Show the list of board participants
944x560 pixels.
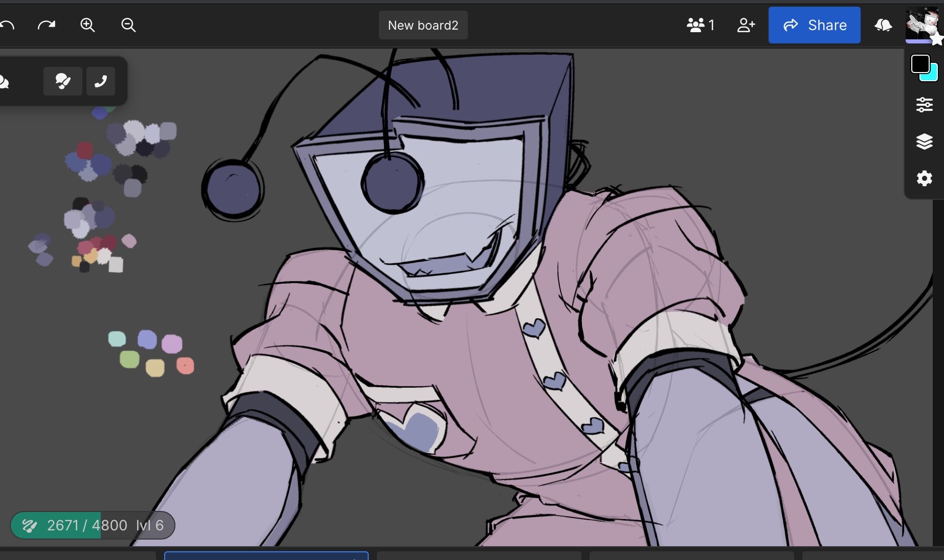(x=701, y=25)
